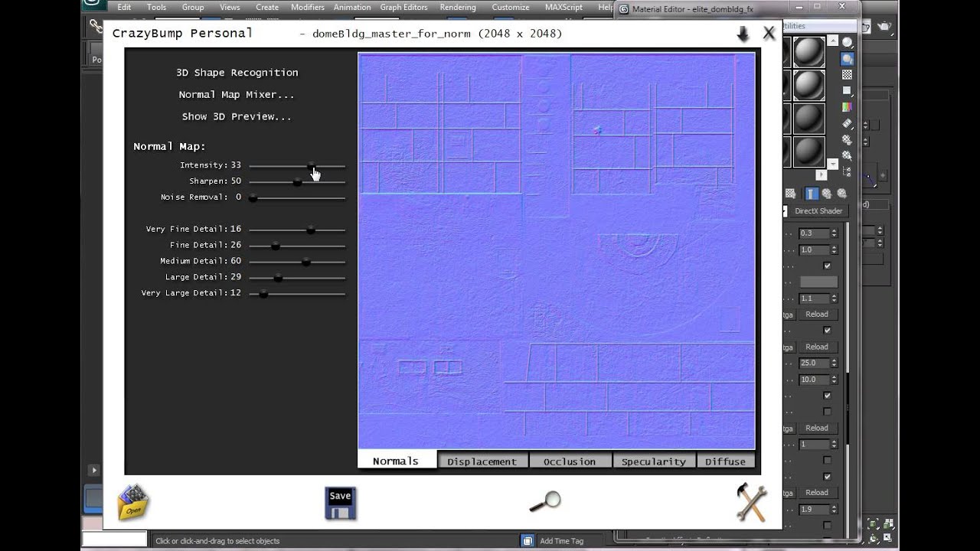
Task: Click the Select by Material icon
Action: 848,155
